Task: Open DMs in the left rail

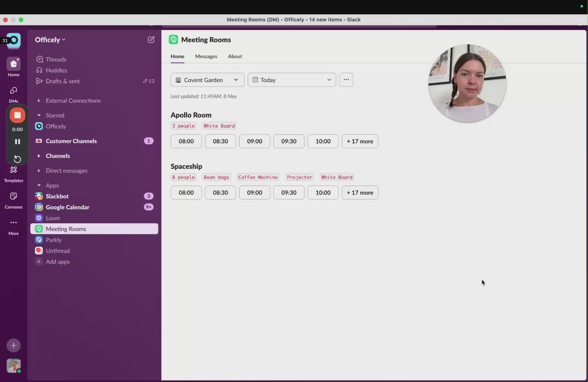Action: click(x=13, y=94)
